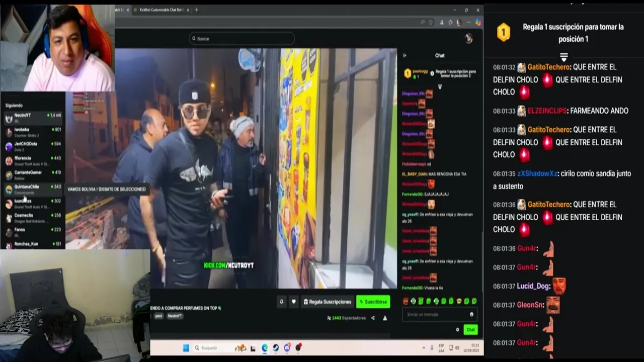The width and height of the screenshot is (644, 362).
Task: Click GleonSn username in chat overlay
Action: pyautogui.click(x=530, y=305)
